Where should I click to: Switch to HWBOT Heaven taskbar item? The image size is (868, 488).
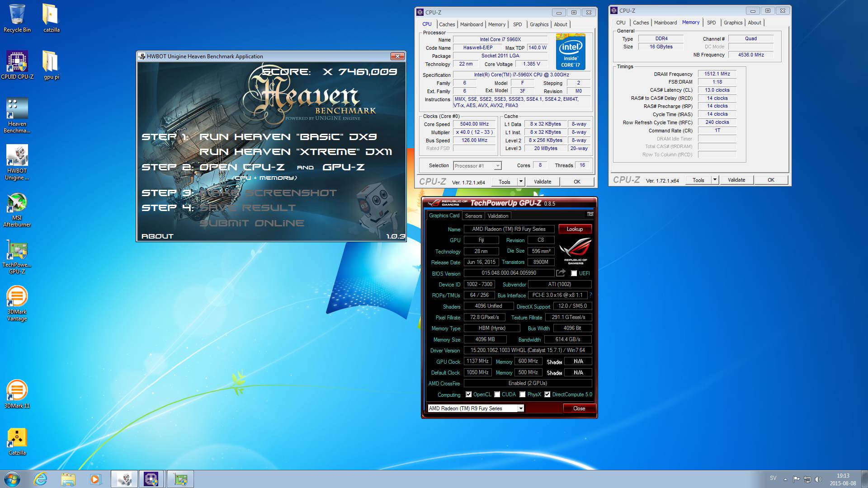point(124,479)
